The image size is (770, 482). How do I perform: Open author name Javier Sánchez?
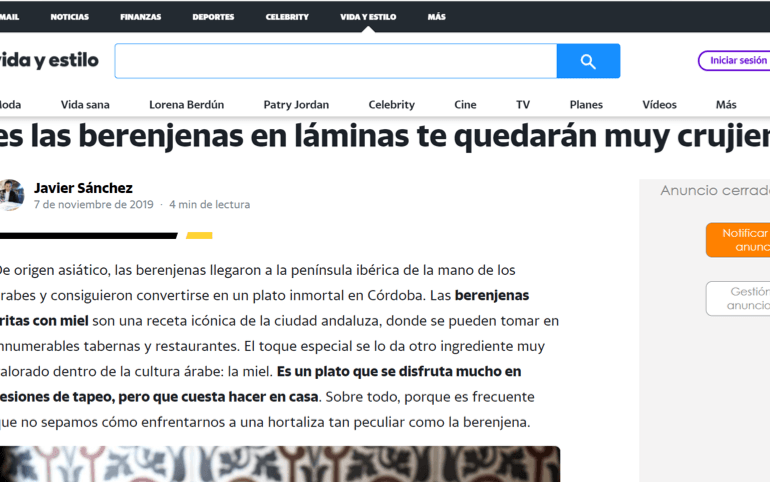point(83,188)
